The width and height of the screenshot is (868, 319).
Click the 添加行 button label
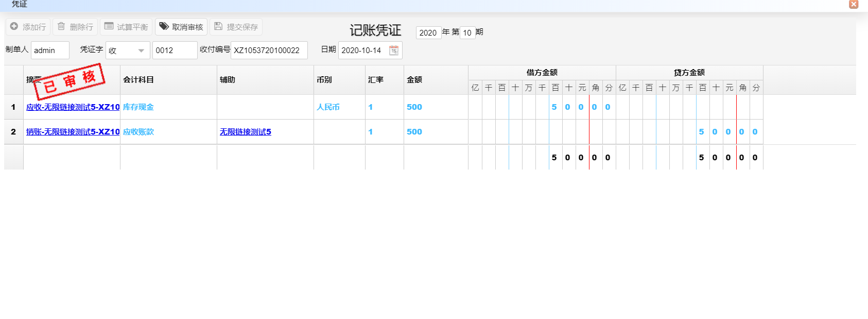(x=34, y=27)
